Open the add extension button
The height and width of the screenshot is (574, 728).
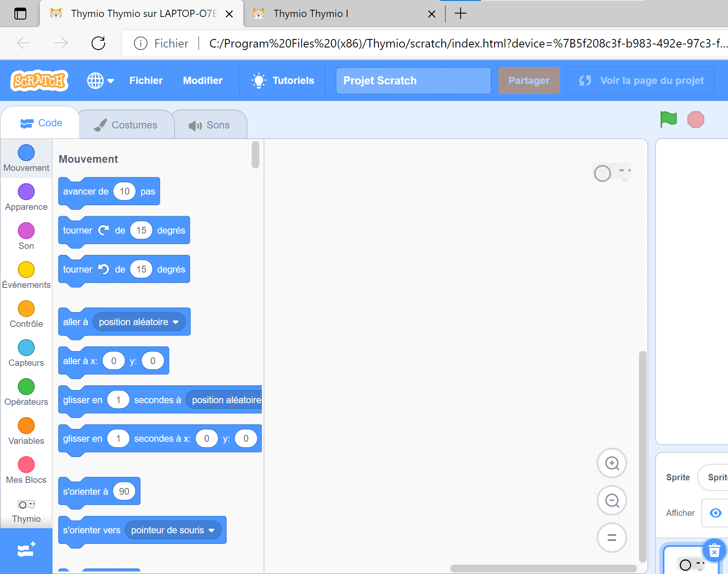[x=26, y=551]
